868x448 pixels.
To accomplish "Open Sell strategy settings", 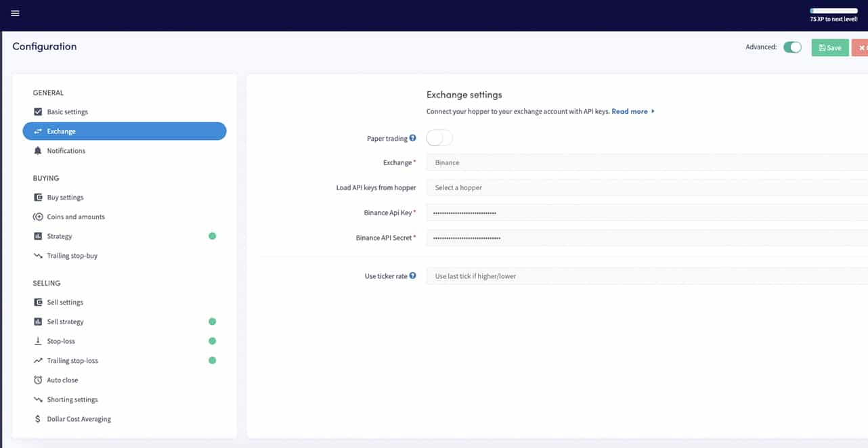I will 125,321.
